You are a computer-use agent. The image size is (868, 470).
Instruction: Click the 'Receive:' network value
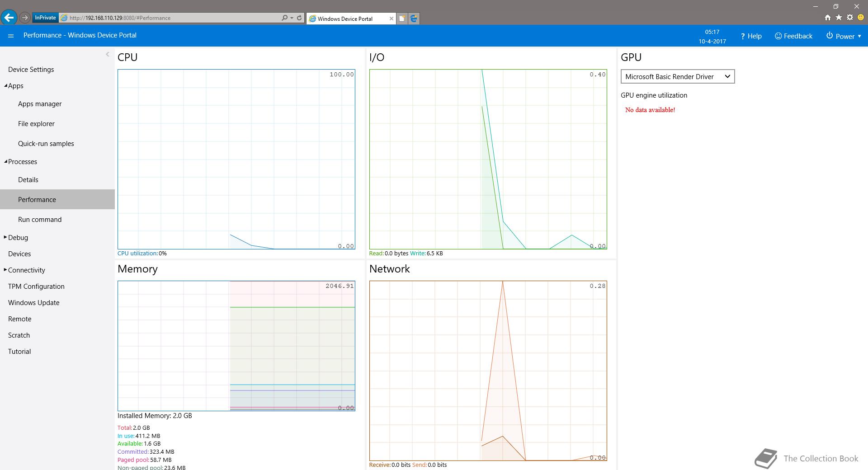point(401,465)
